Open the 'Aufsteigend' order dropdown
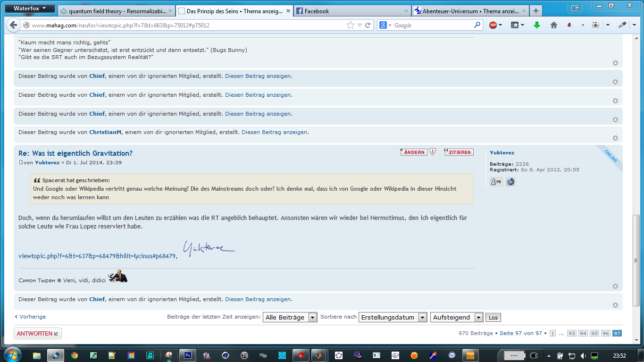 pos(457,318)
